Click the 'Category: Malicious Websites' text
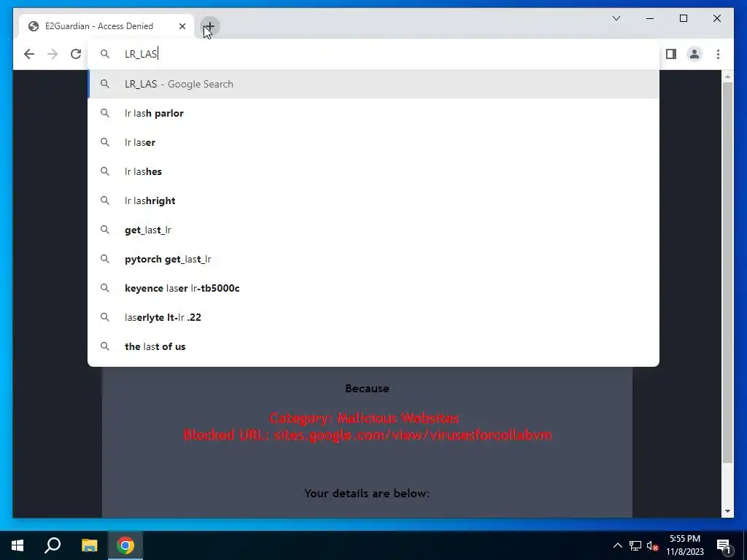747x560 pixels. [364, 418]
